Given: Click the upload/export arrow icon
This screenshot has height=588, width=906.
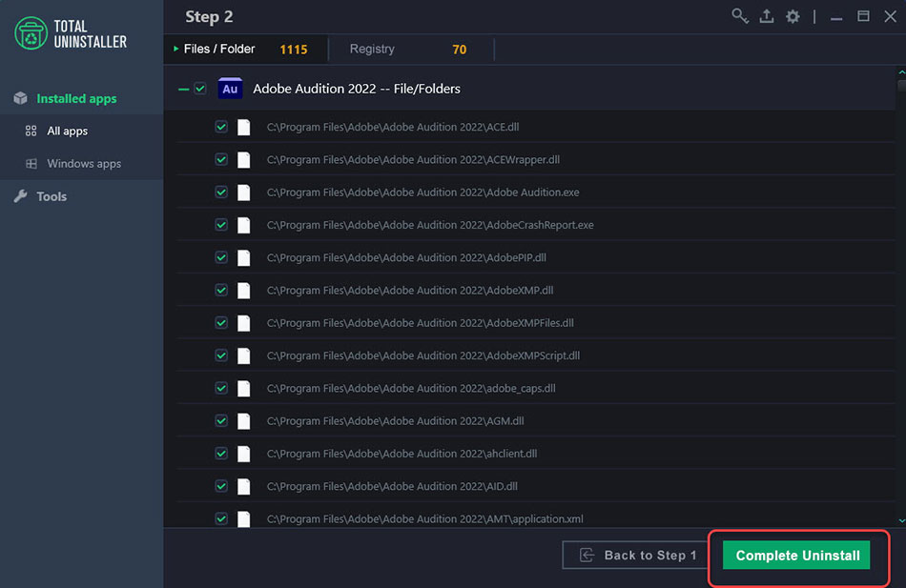Looking at the screenshot, I should coord(766,16).
